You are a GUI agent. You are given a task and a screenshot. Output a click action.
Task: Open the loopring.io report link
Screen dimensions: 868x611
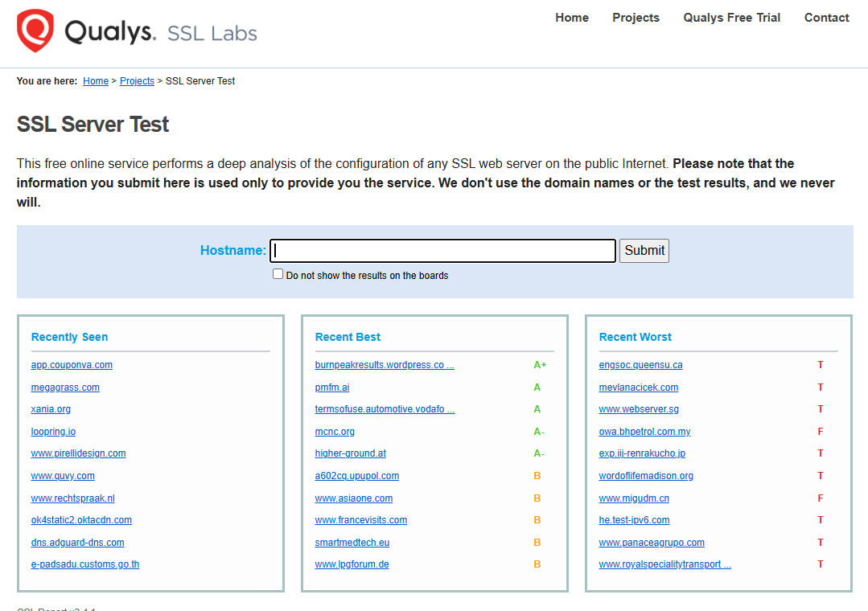tap(53, 432)
